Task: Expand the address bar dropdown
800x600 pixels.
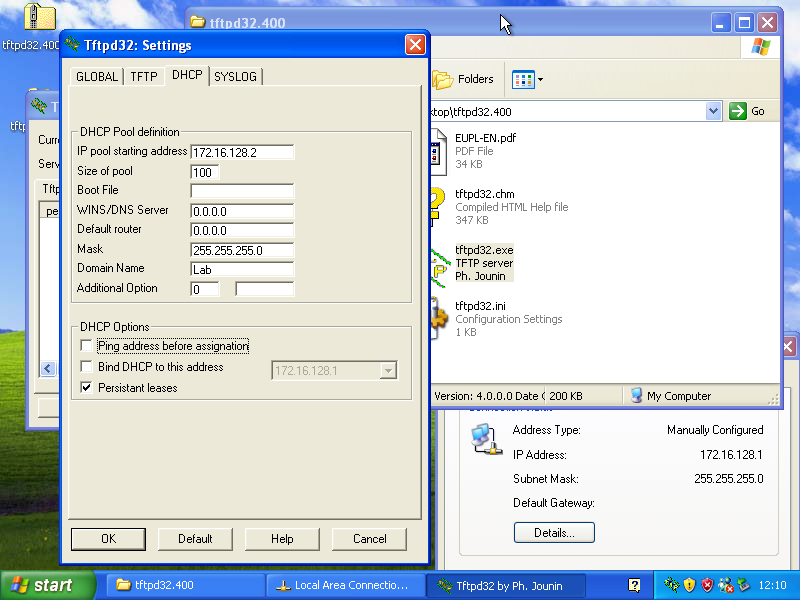Action: (713, 111)
